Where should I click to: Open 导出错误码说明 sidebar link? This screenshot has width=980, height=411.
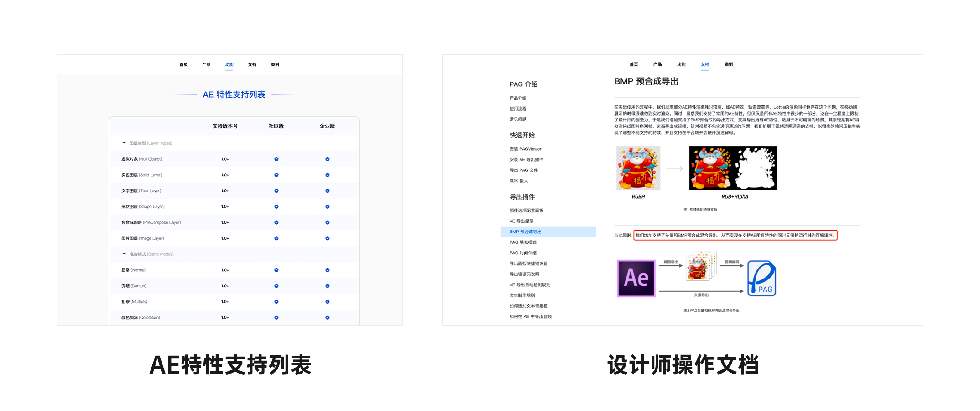524,274
